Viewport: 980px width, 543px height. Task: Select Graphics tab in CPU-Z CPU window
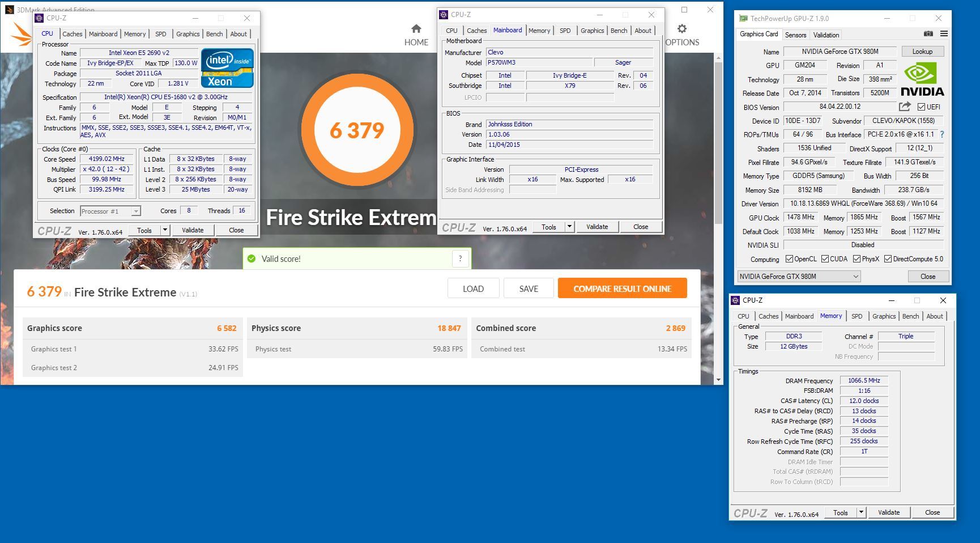188,34
